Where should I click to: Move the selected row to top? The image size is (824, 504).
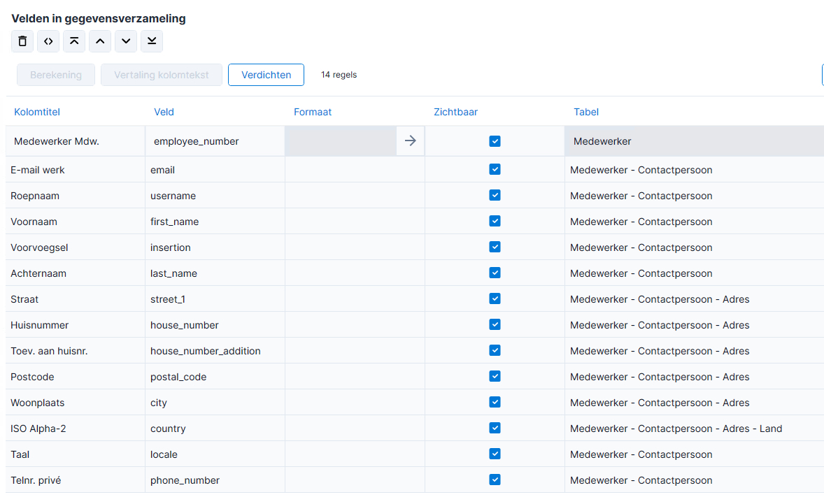[74, 41]
